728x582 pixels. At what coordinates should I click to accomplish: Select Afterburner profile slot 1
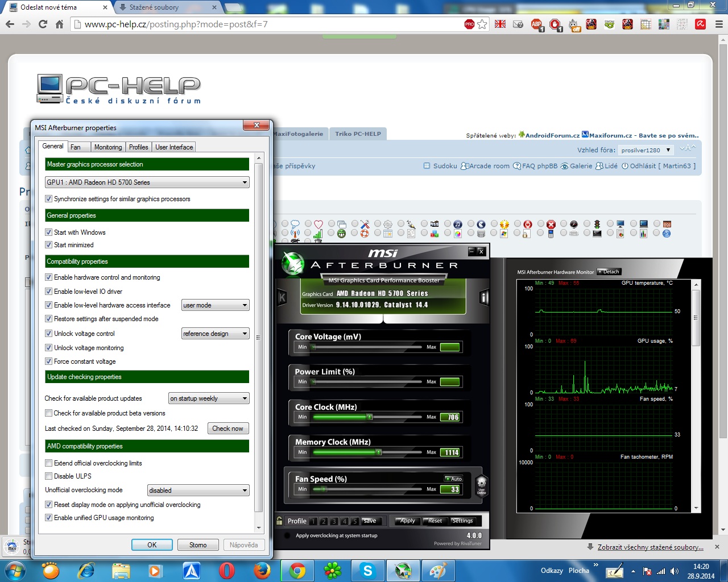313,521
